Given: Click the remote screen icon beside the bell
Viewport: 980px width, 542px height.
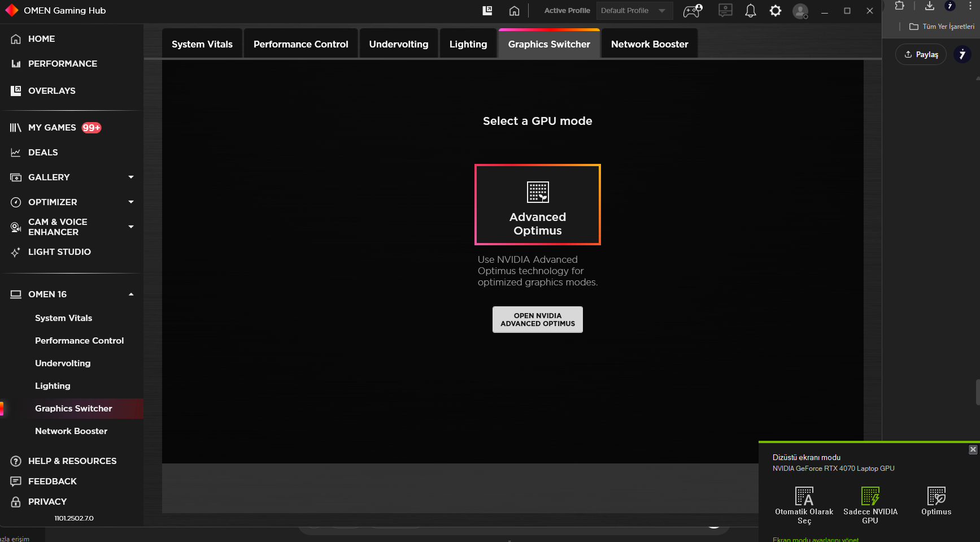Looking at the screenshot, I should (x=725, y=11).
